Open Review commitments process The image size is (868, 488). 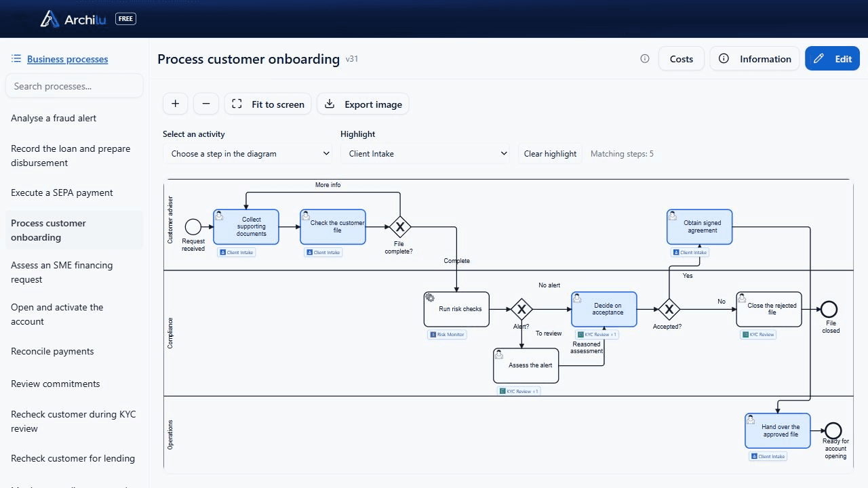coord(75,384)
